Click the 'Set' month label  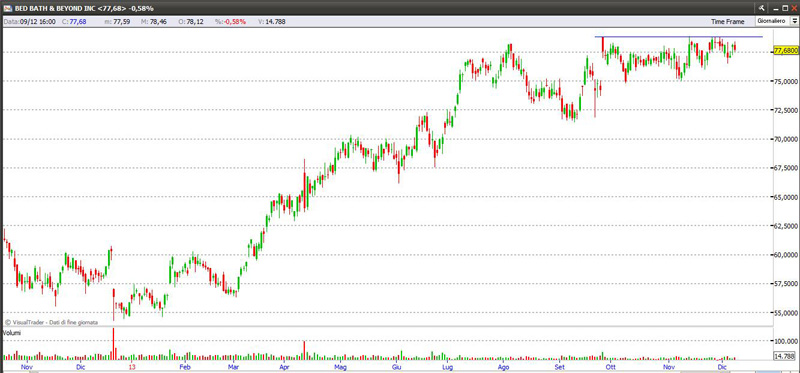[x=560, y=367]
